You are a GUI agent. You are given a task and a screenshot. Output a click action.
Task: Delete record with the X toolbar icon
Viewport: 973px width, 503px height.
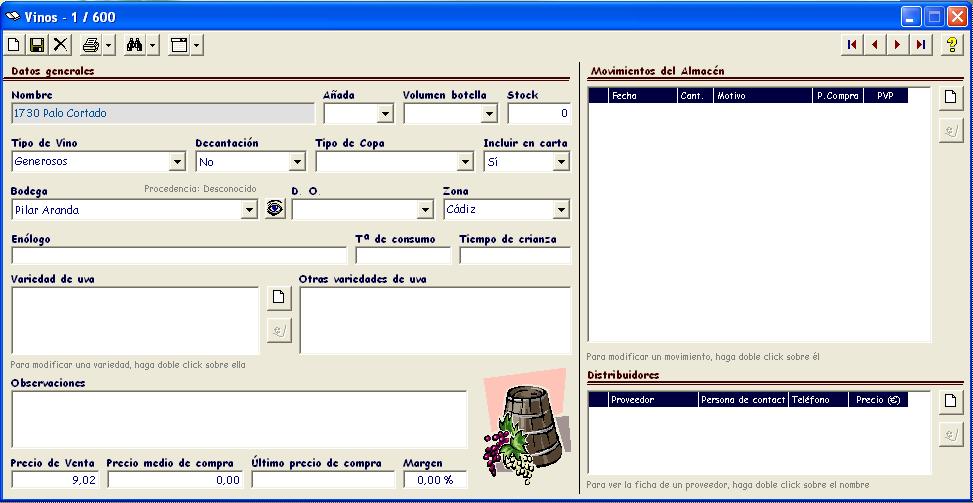(x=60, y=45)
